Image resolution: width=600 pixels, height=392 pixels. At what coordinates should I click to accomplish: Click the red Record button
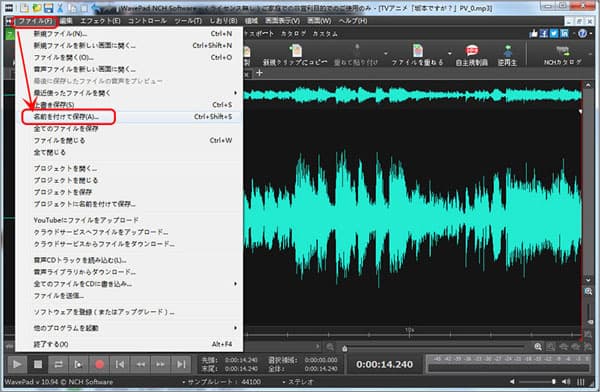tap(99, 364)
